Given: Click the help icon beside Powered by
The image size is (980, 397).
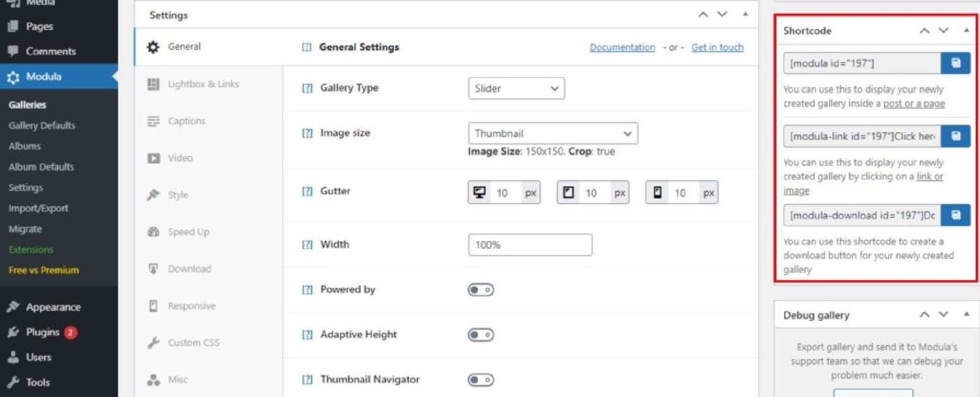Looking at the screenshot, I should [307, 290].
